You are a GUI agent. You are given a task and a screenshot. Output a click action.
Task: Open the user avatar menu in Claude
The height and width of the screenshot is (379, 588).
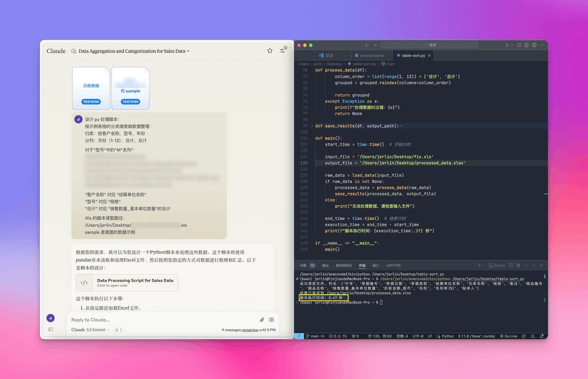click(x=50, y=318)
